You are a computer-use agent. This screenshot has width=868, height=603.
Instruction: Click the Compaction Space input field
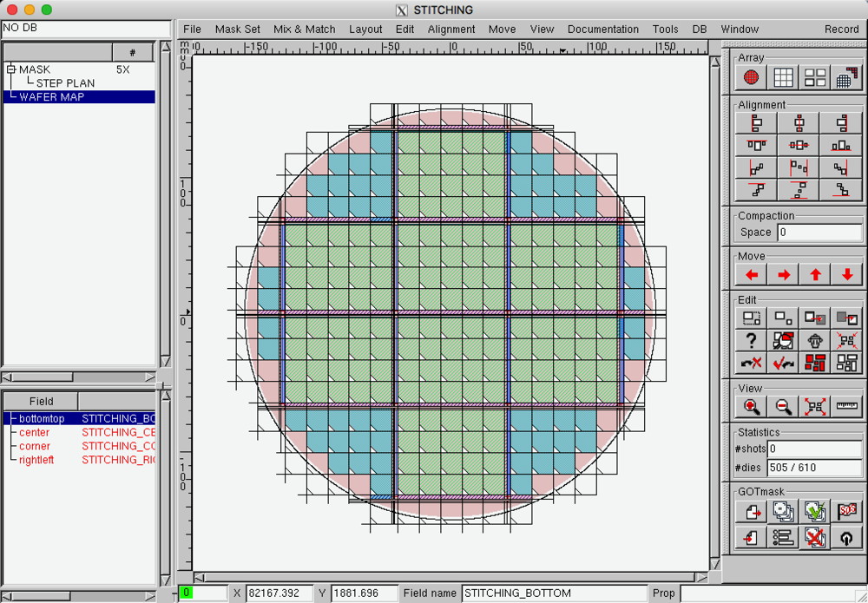819,233
